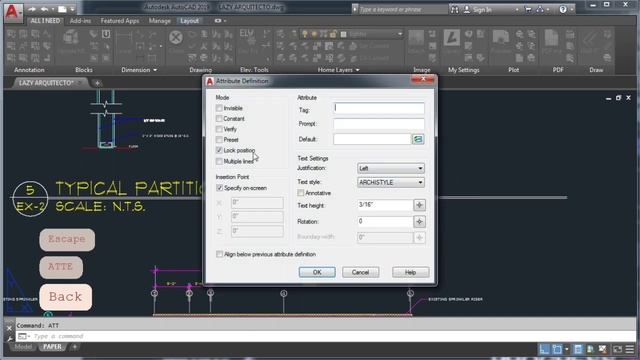The width and height of the screenshot is (640, 360).
Task: Click the layer lightbulb on/off icon
Action: (x=305, y=34)
